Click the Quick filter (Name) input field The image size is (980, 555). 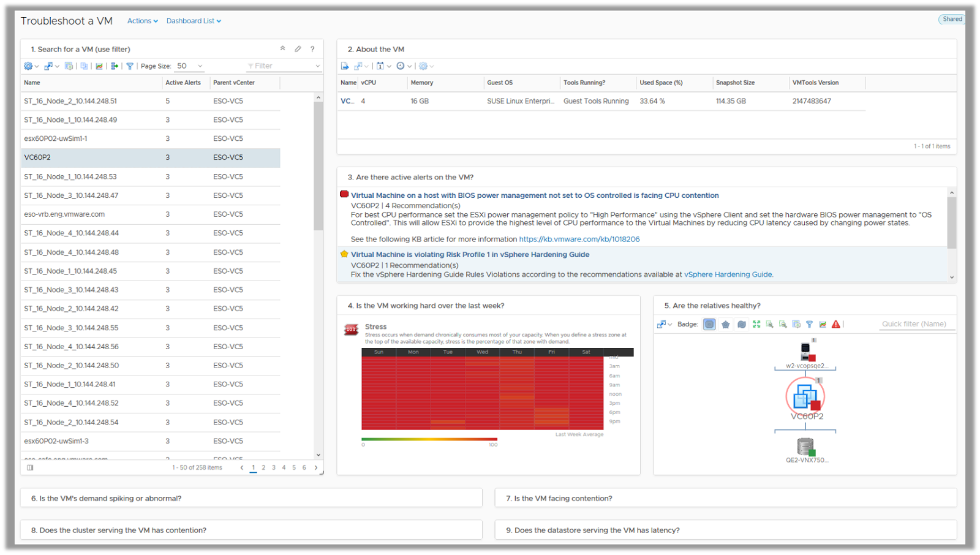(914, 324)
